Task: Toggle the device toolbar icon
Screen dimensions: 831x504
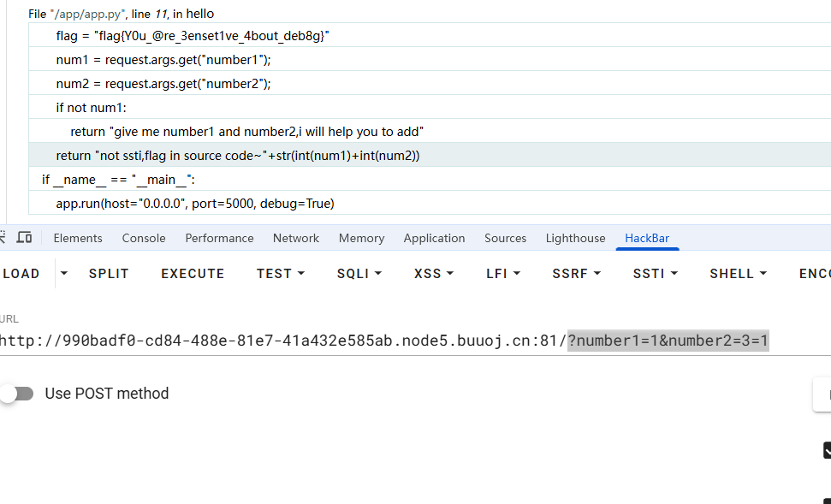Action: point(24,237)
